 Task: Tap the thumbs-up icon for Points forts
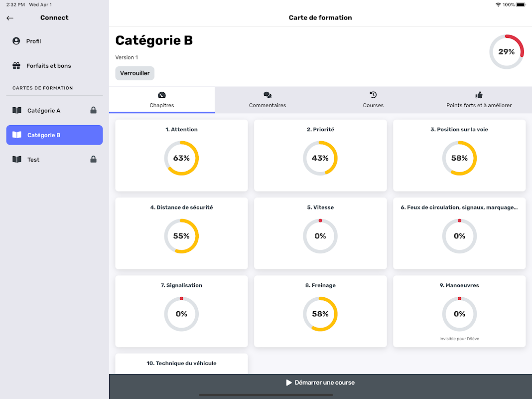coord(479,95)
